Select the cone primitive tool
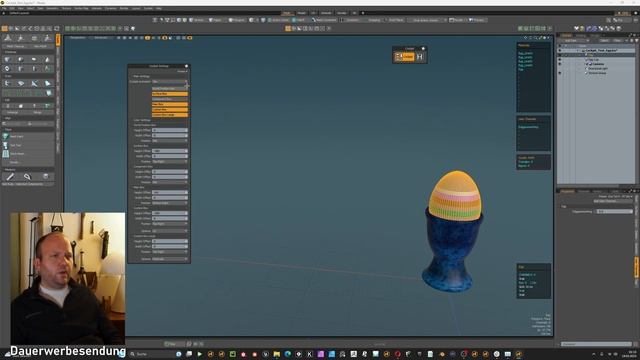 pos(47,60)
